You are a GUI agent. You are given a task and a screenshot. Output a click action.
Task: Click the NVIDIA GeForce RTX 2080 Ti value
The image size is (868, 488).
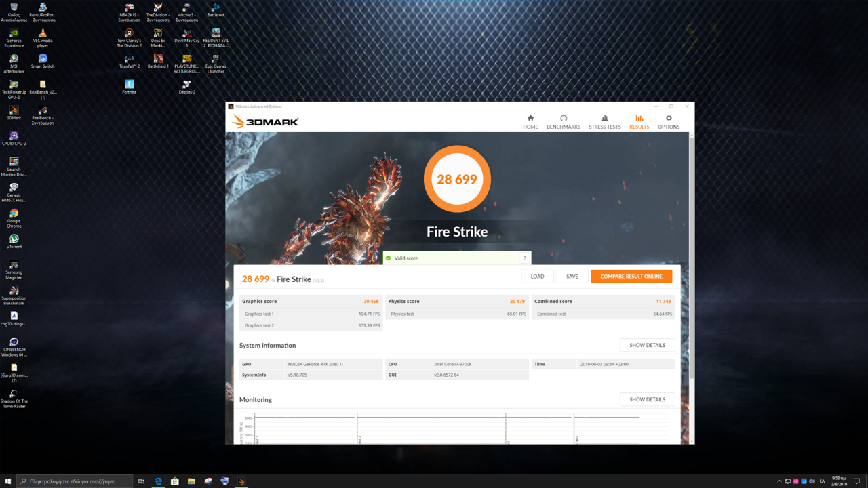click(315, 364)
